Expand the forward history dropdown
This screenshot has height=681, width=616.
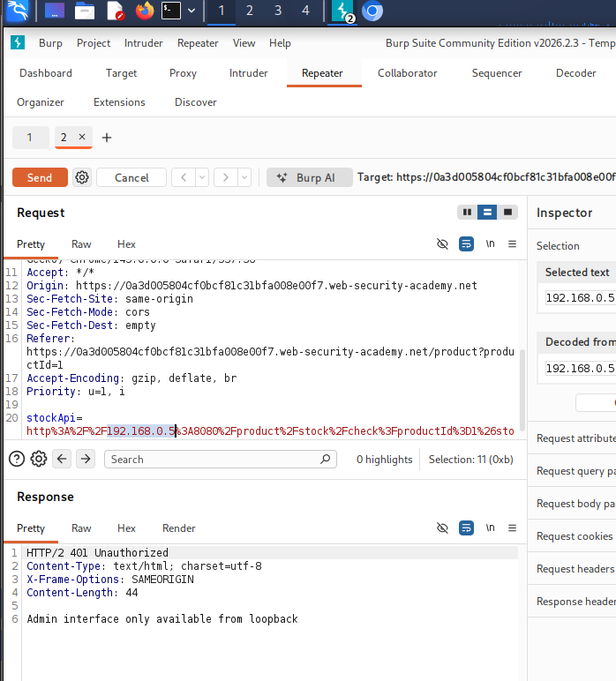[x=244, y=177]
